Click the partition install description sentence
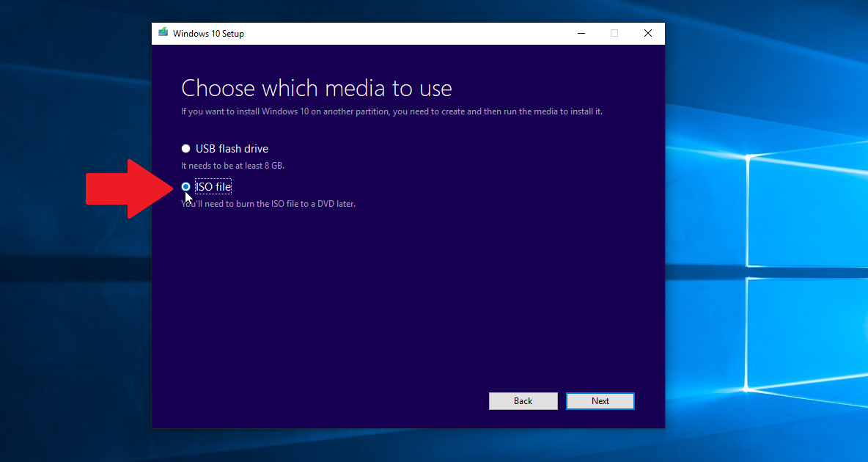The height and width of the screenshot is (462, 868). (392, 111)
